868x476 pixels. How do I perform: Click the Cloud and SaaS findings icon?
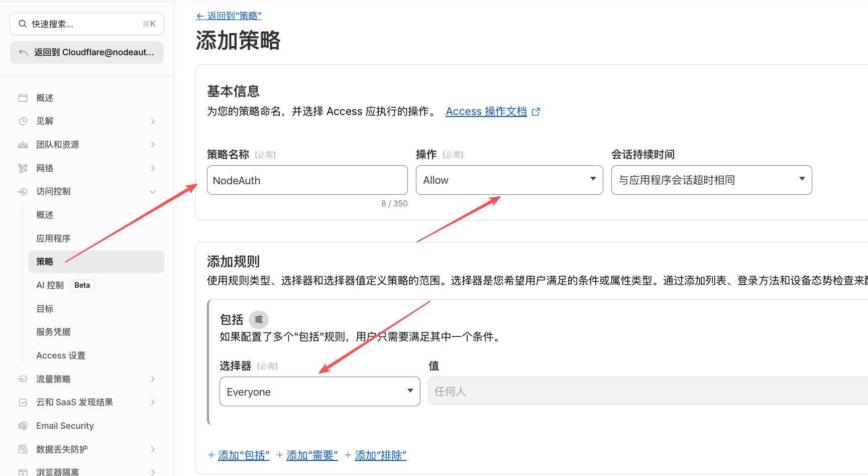(x=23, y=402)
